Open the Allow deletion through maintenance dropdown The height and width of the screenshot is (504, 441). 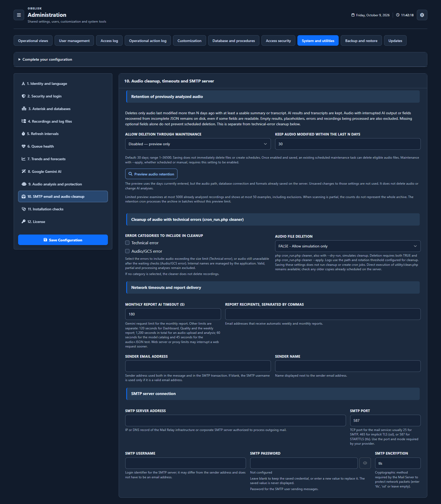click(198, 144)
